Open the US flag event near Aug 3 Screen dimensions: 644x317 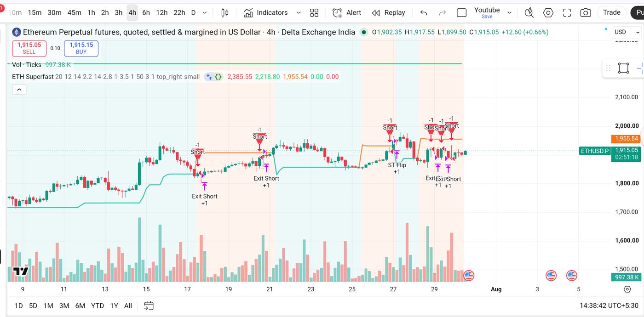551,276
